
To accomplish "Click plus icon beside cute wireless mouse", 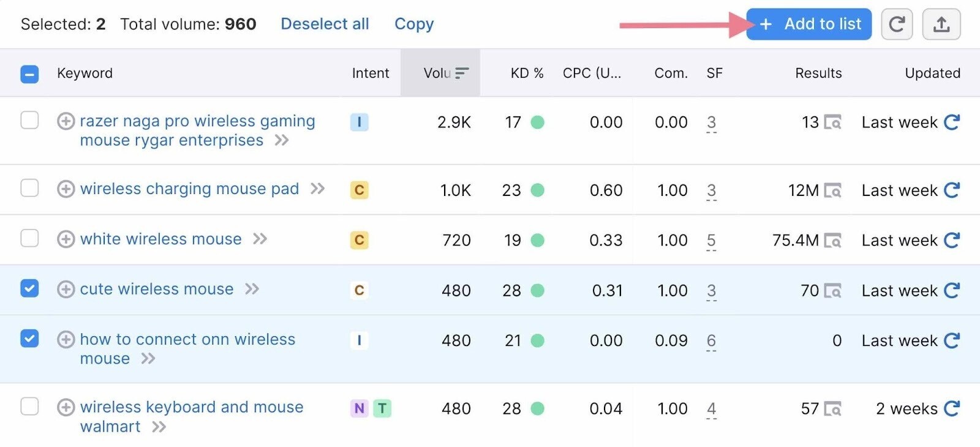I will [x=66, y=289].
